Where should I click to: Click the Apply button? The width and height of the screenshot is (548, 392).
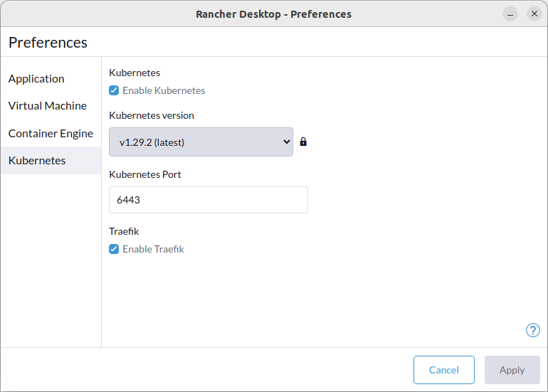click(x=512, y=370)
